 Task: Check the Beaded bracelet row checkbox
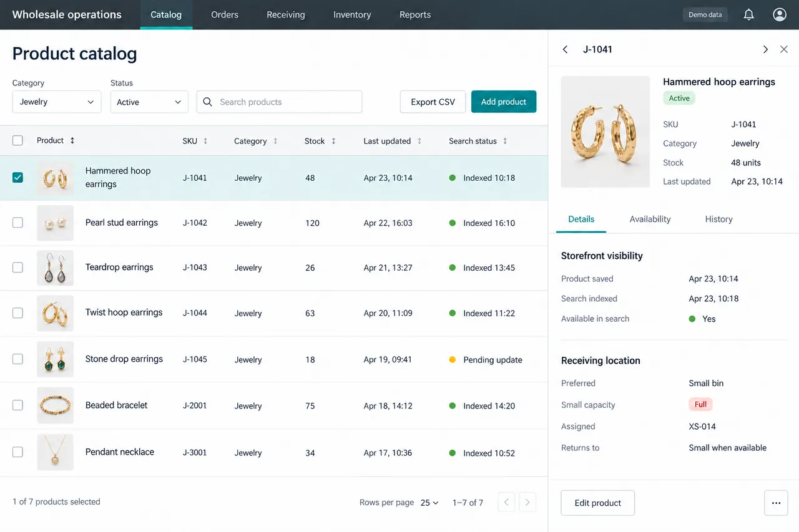coord(17,405)
